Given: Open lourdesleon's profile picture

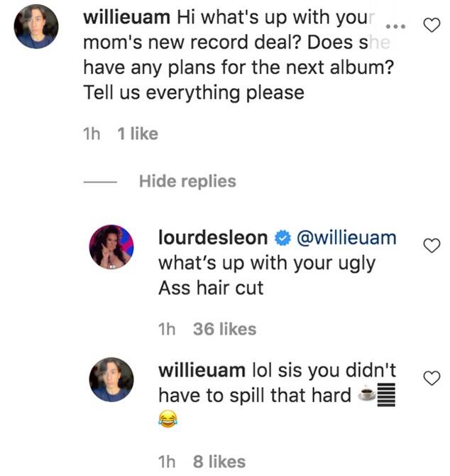Looking at the screenshot, I should [x=111, y=247].
